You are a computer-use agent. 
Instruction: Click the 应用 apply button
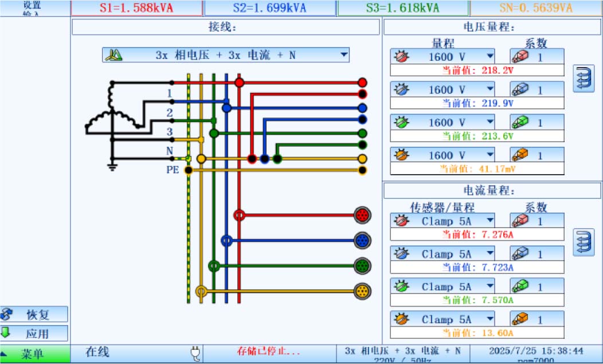tap(34, 332)
